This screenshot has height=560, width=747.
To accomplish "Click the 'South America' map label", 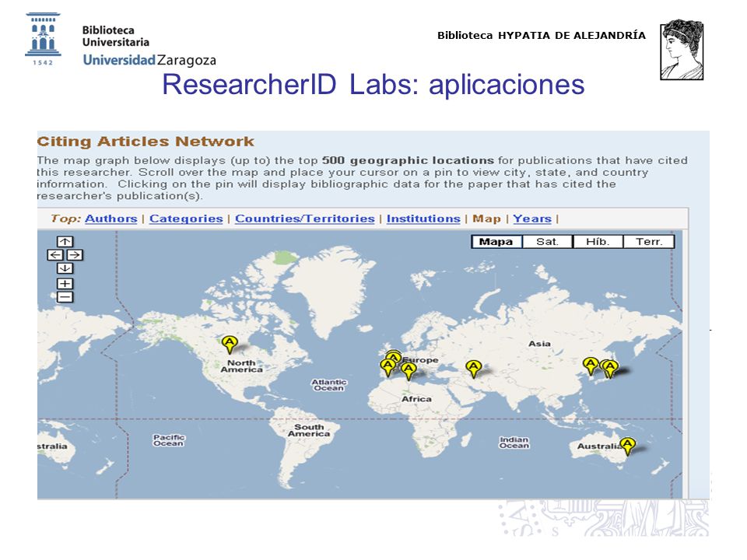I will coord(309,430).
